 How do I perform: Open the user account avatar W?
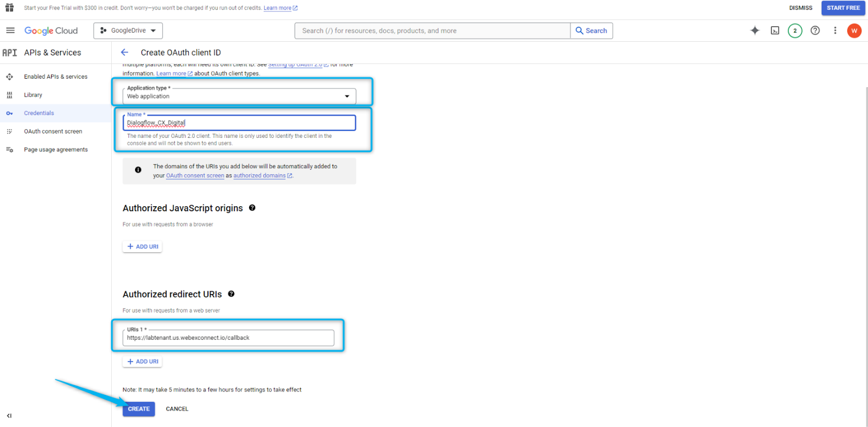[854, 30]
